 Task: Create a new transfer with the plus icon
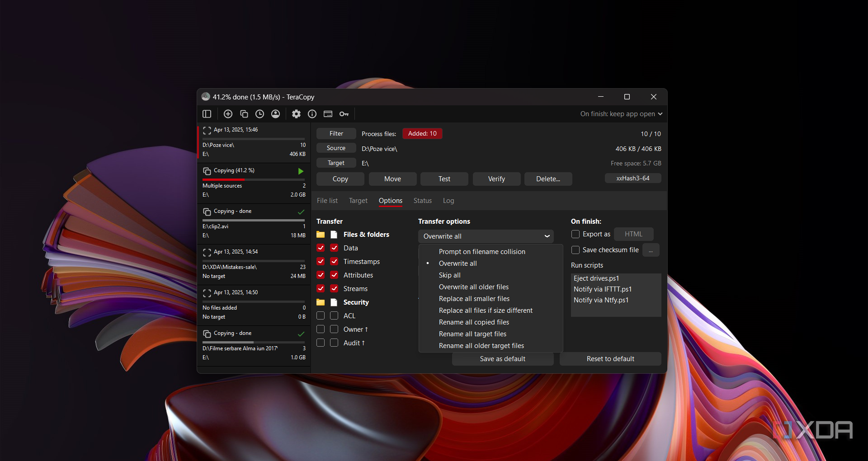click(x=228, y=114)
